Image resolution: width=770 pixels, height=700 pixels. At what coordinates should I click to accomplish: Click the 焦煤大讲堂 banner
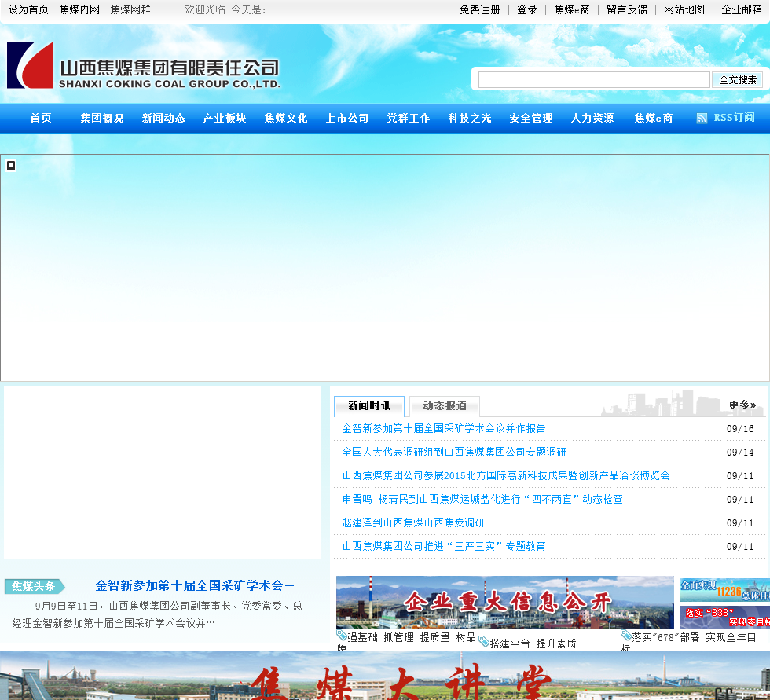tap(385, 676)
